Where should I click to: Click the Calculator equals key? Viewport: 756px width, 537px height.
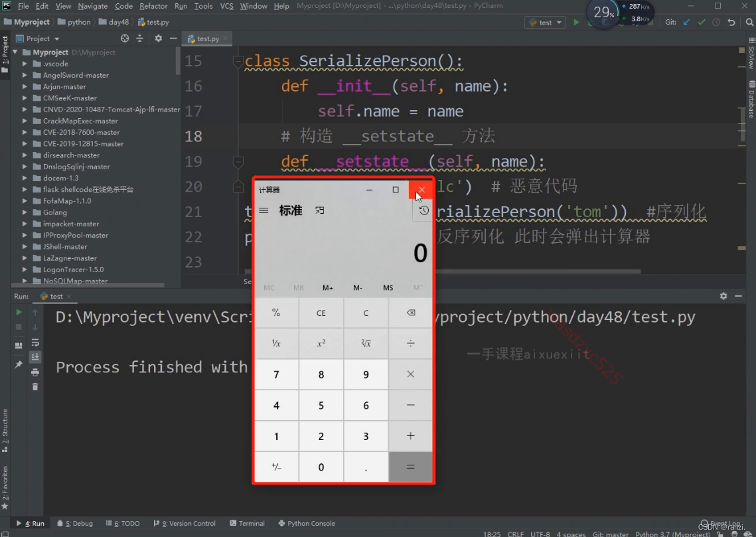pos(411,467)
